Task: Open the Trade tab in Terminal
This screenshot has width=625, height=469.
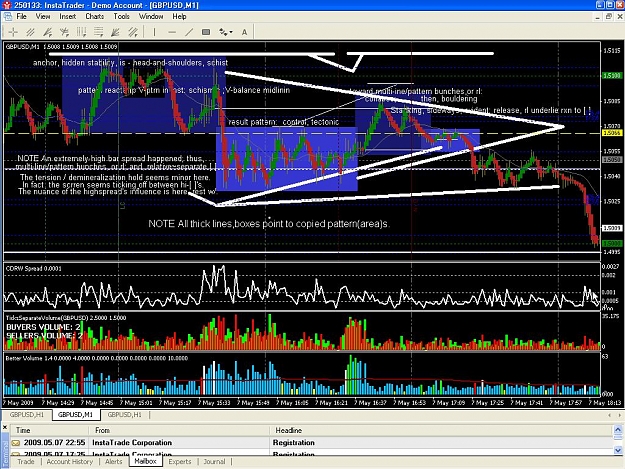Action: (26, 462)
